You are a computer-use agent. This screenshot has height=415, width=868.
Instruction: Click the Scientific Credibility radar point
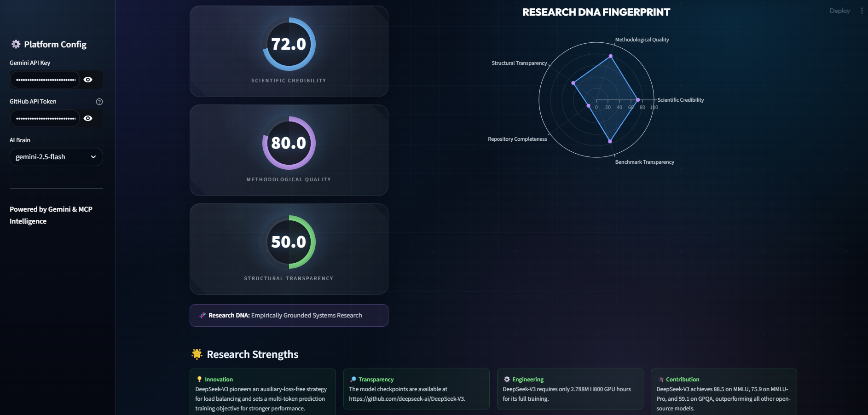638,100
